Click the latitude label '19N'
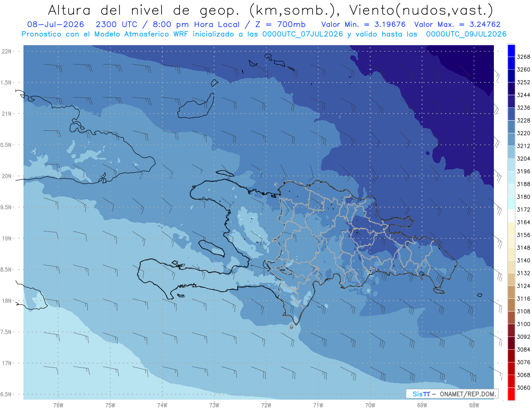 tap(7, 238)
